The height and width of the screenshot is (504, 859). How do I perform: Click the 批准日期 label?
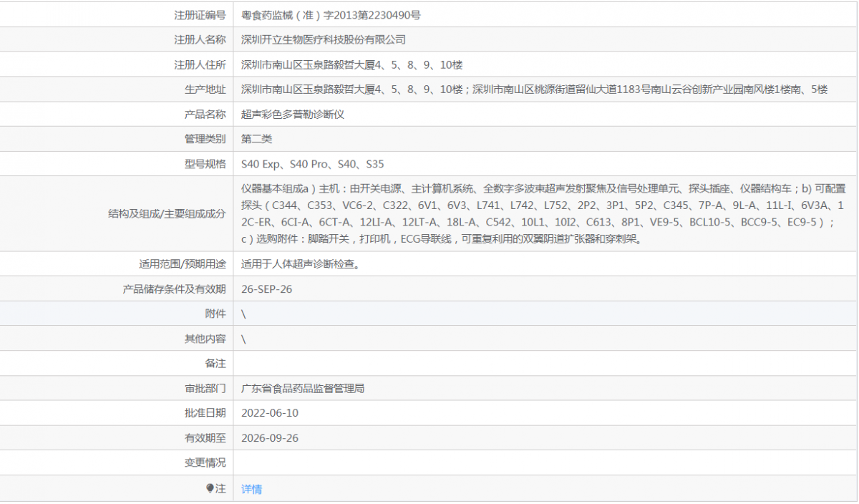(205, 413)
